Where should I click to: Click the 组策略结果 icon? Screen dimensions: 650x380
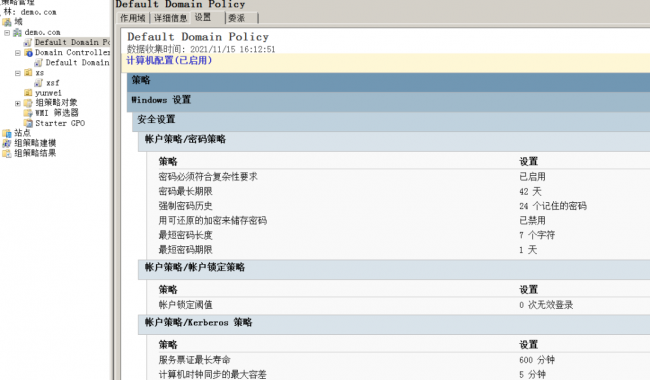pos(7,153)
